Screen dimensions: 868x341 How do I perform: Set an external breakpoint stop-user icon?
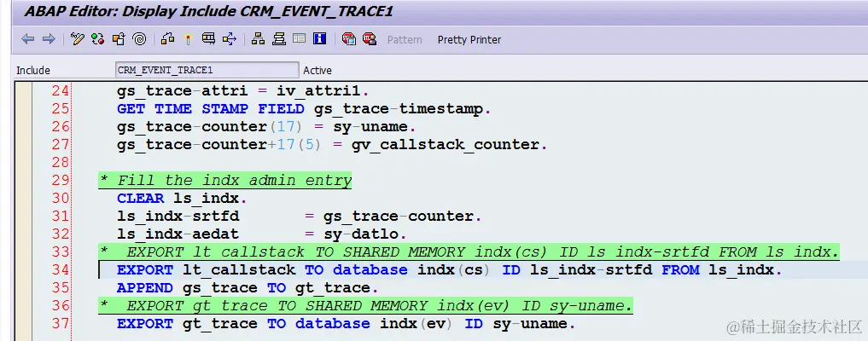[370, 39]
